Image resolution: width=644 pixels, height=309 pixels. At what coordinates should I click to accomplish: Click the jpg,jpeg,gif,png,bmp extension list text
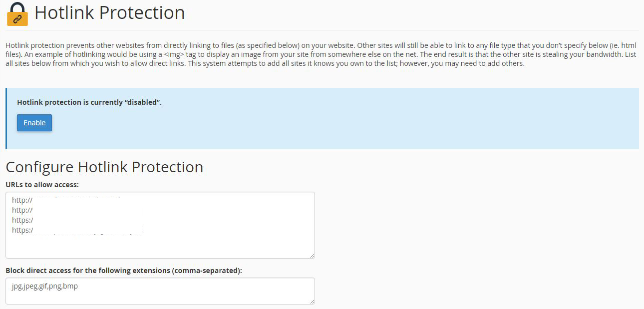click(45, 287)
